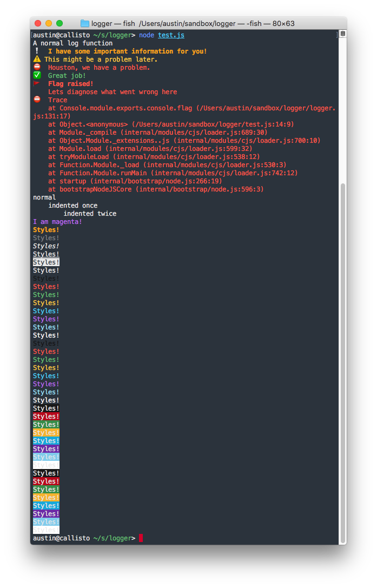Click the trace line 'at tryModuleLoad'
This screenshot has height=588, width=377.
pos(154,157)
